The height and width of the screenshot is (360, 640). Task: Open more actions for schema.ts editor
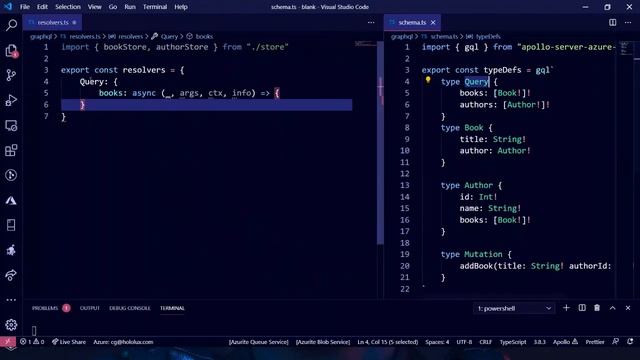point(628,22)
